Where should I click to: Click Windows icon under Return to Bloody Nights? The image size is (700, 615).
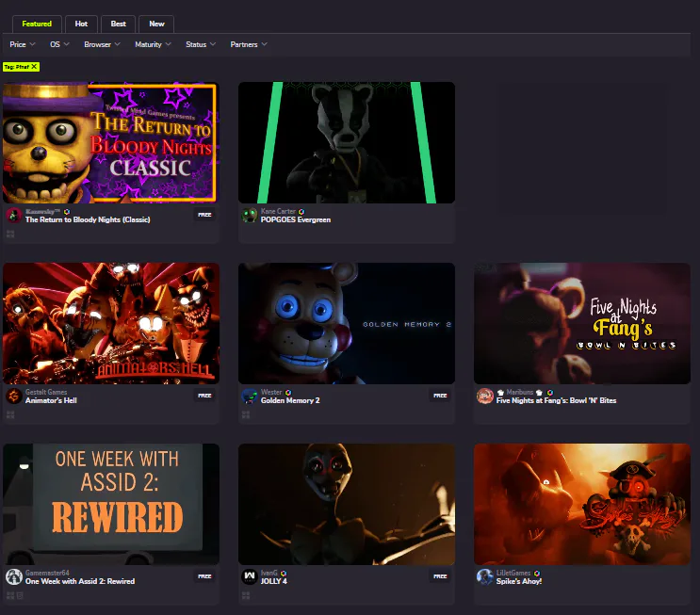tap(10, 234)
